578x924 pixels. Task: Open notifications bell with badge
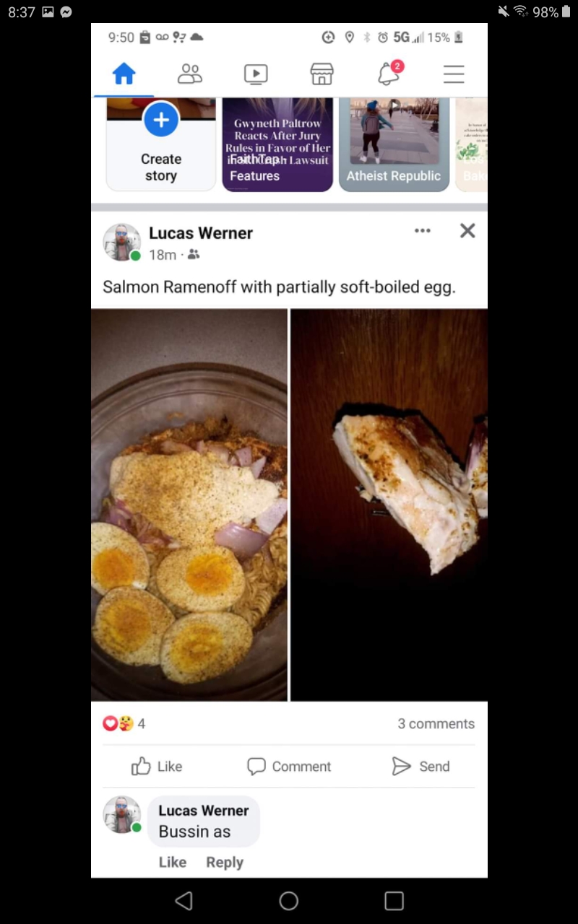[x=389, y=74]
